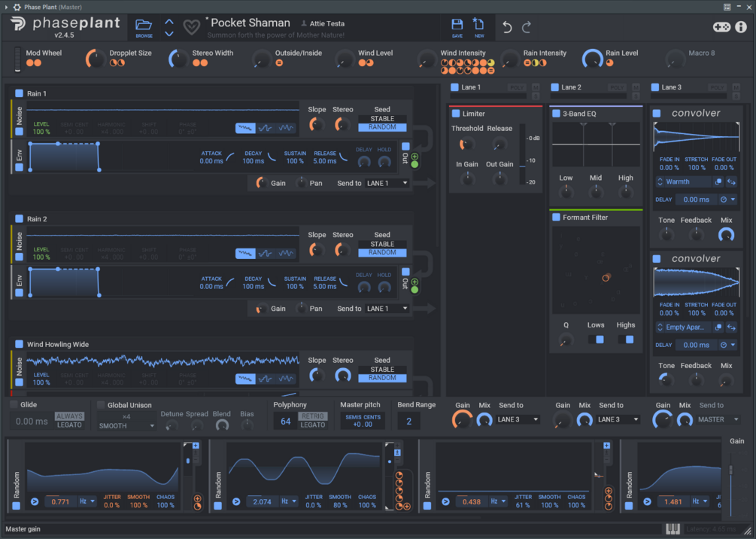Click the Limiter Threshold knob

[466, 144]
